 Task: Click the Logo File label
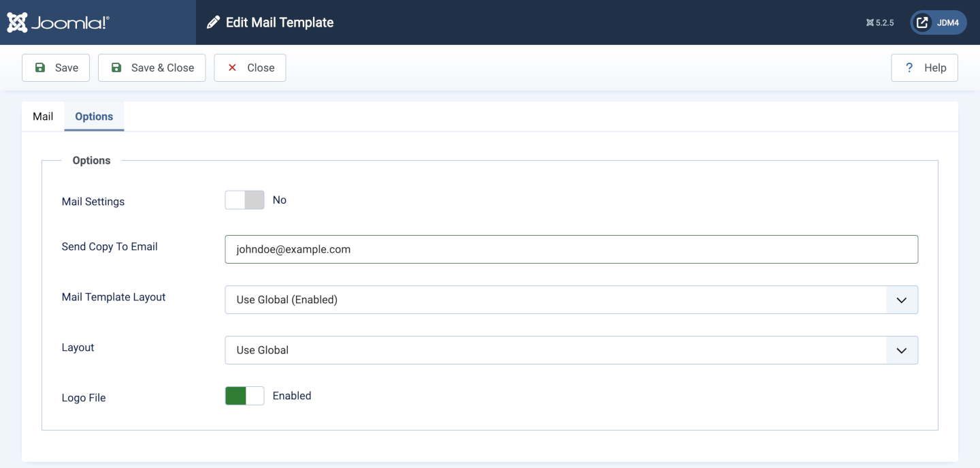coord(84,398)
